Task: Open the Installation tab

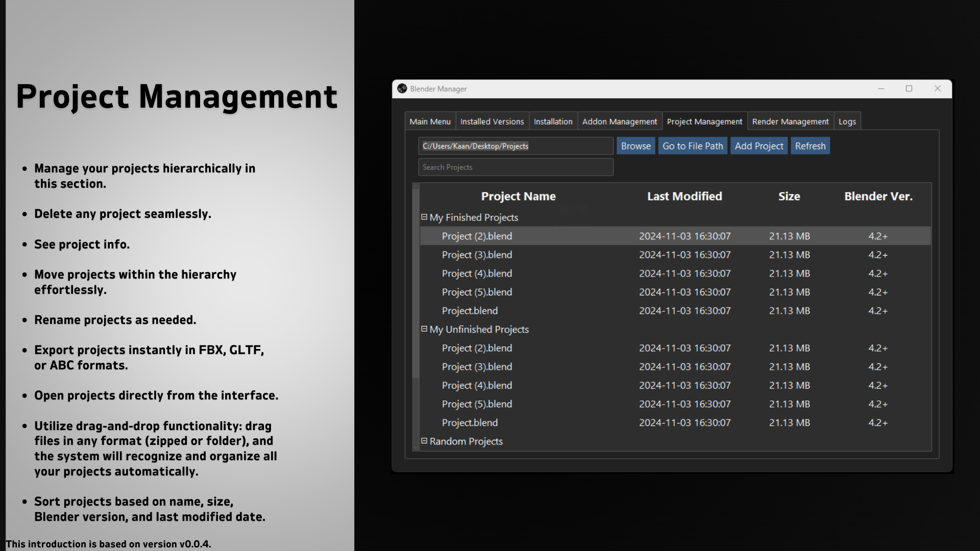Action: pyautogui.click(x=553, y=121)
